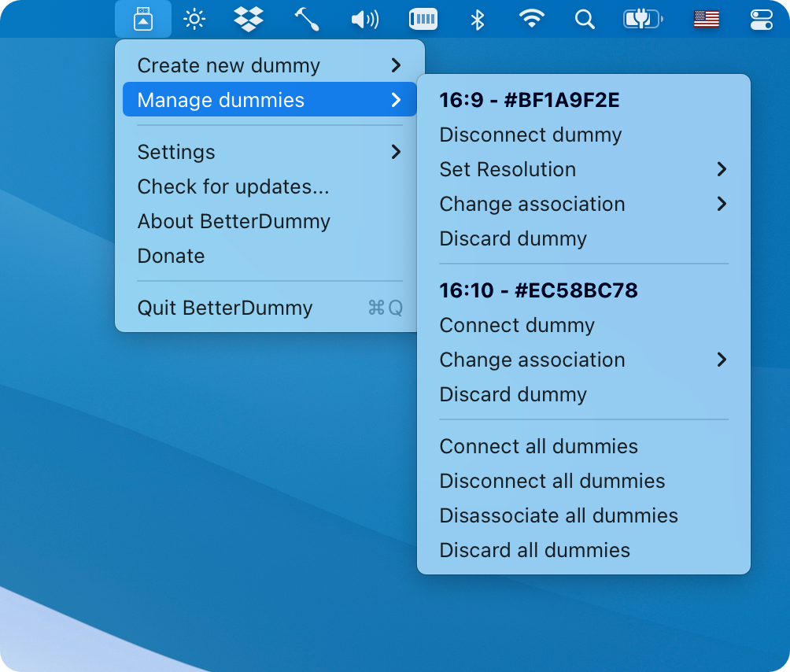Click the Donate menu item
The image size is (790, 672).
(270, 256)
